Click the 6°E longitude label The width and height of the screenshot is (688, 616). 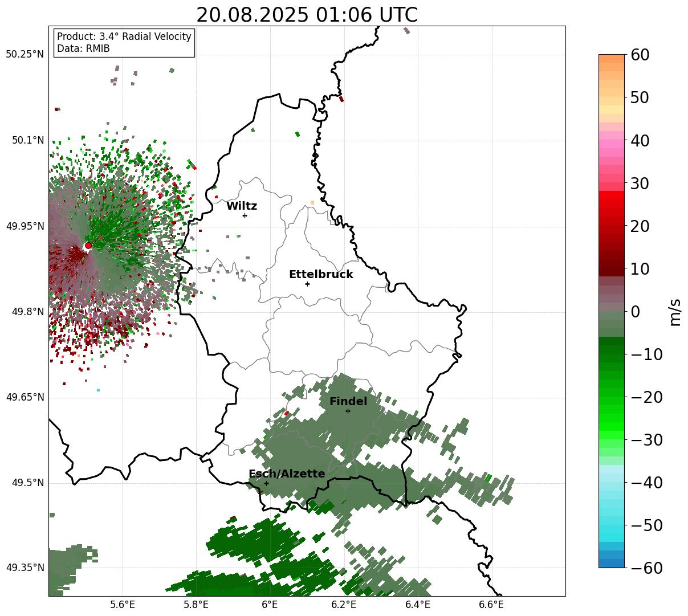[x=270, y=605]
